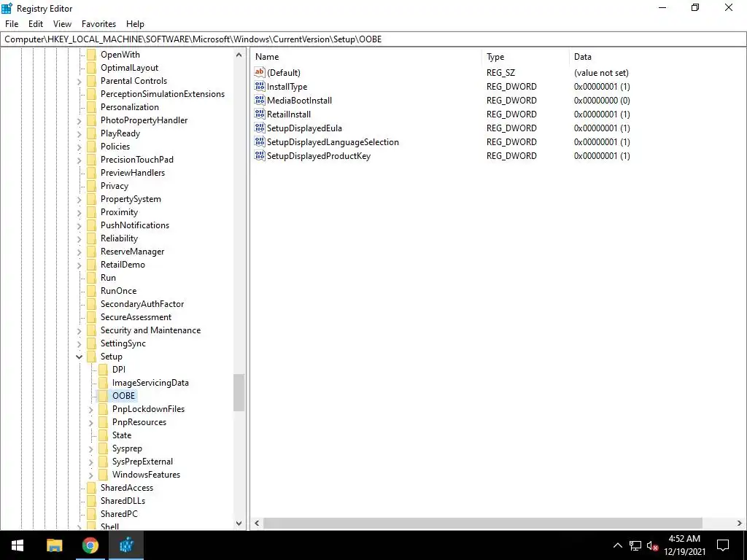Open the Edit menu
Viewport: 747px width, 560px height.
(x=35, y=24)
